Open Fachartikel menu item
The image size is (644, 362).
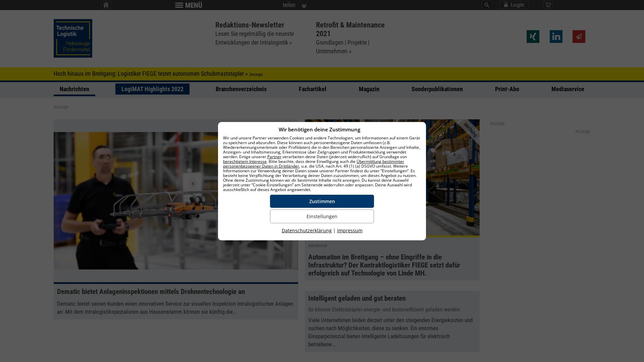[x=313, y=89]
